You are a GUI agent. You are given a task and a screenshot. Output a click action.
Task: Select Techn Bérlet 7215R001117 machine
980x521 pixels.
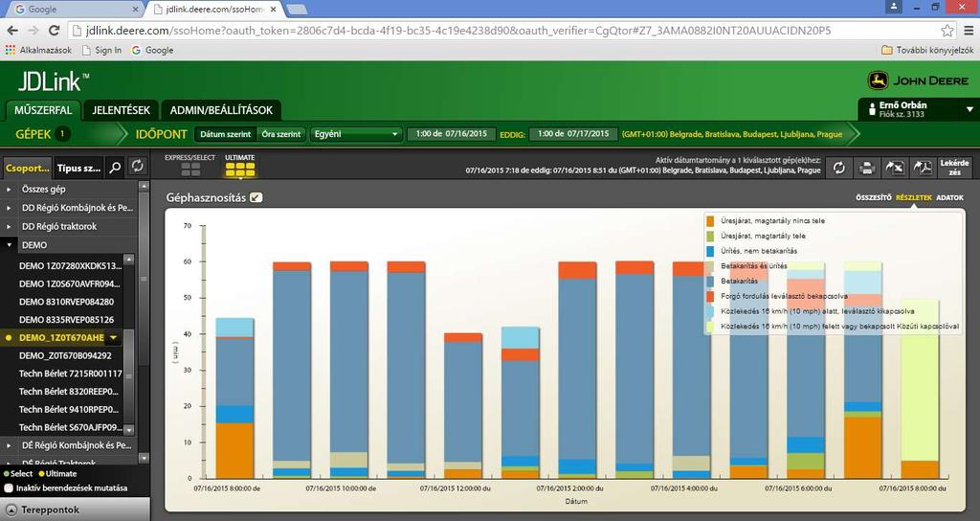[70, 374]
